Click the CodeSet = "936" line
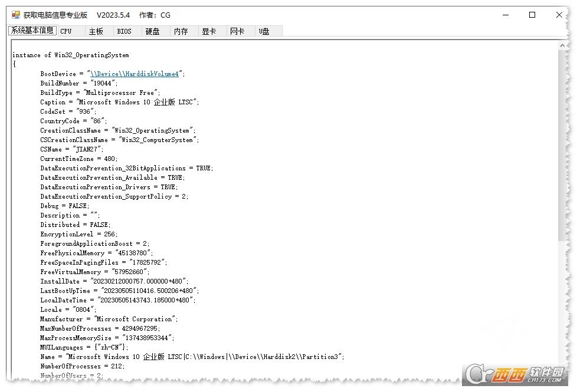The width and height of the screenshot is (580, 392). pyautogui.click(x=68, y=111)
